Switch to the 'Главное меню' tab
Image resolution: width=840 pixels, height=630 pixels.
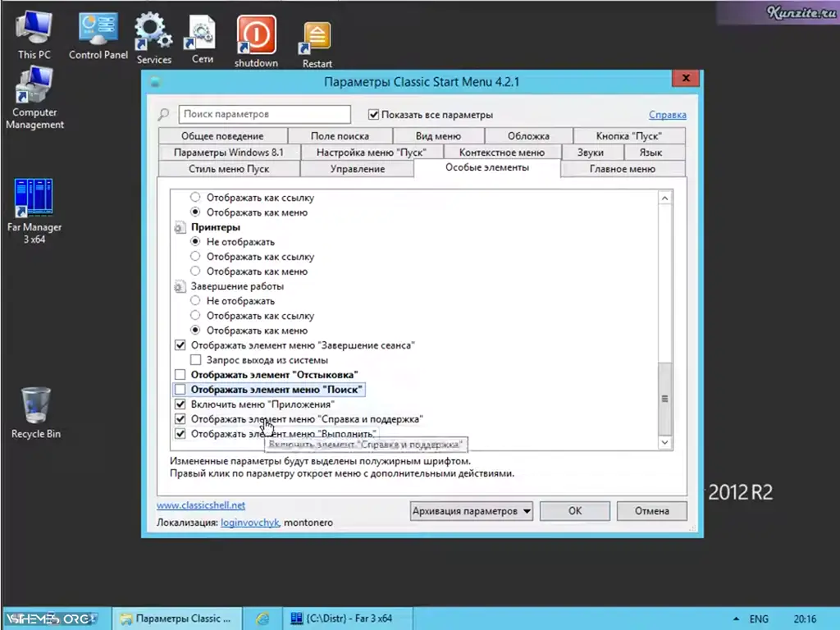point(622,168)
